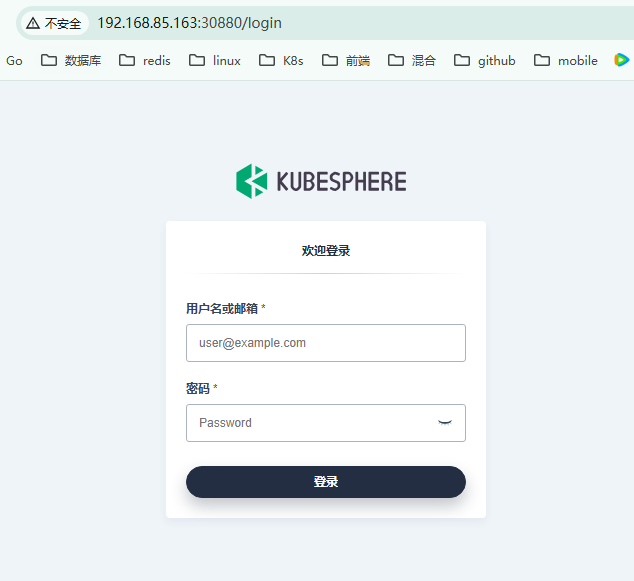Open the 前端 bookmark folder
Viewport: 634px width, 581px height.
346,61
